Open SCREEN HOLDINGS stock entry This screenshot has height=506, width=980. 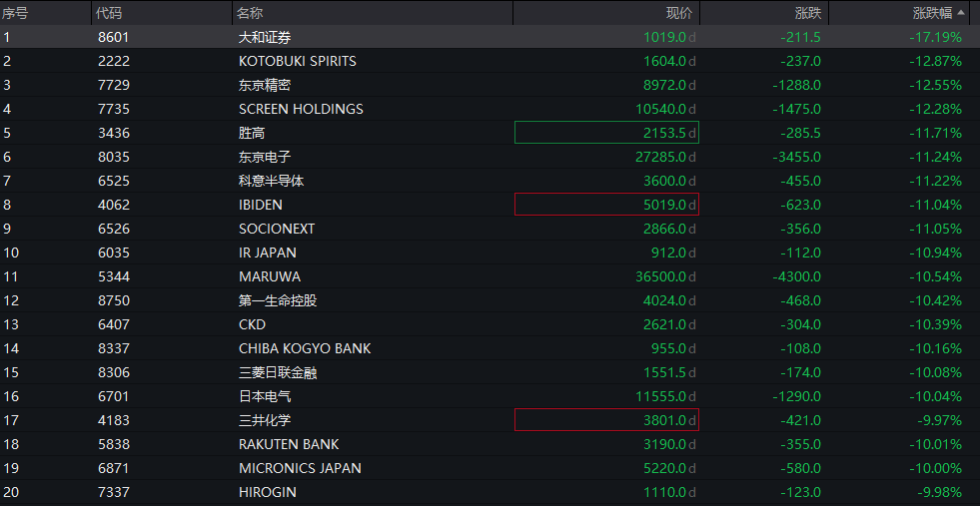301,109
